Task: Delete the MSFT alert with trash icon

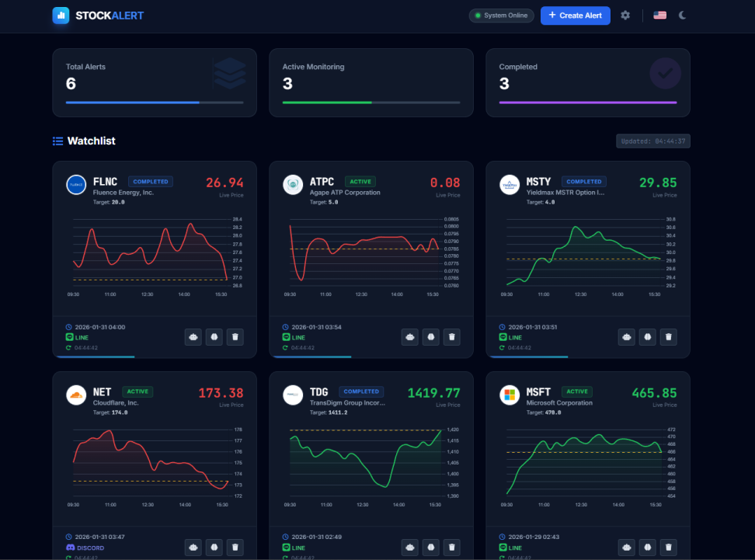Action: click(x=668, y=547)
